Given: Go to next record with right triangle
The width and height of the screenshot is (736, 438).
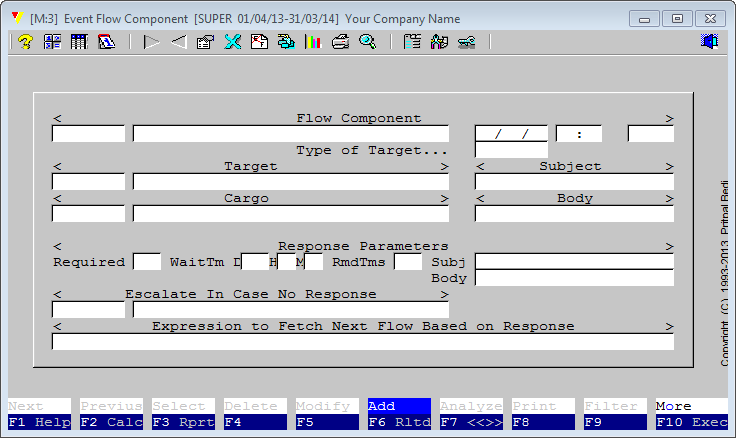Looking at the screenshot, I should [x=151, y=42].
